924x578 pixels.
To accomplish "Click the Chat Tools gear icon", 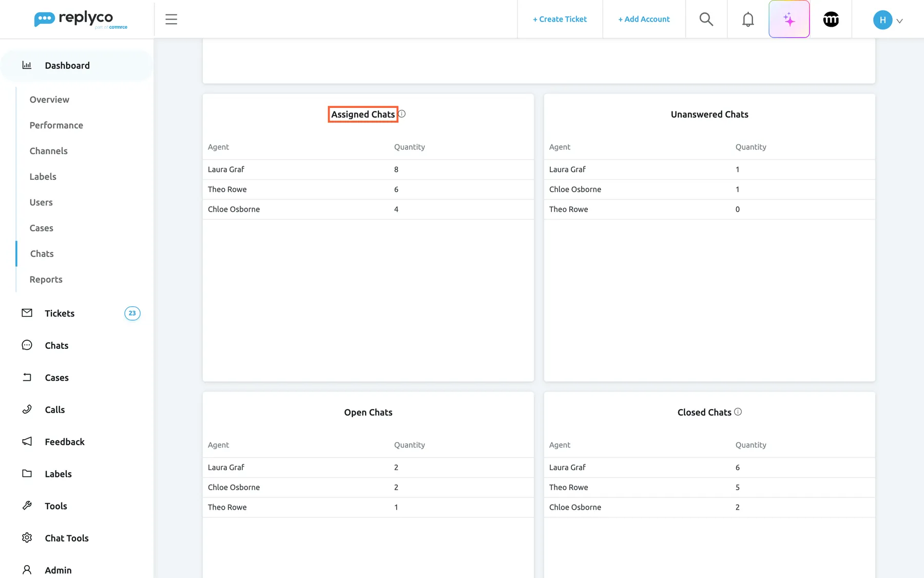I will tap(27, 538).
